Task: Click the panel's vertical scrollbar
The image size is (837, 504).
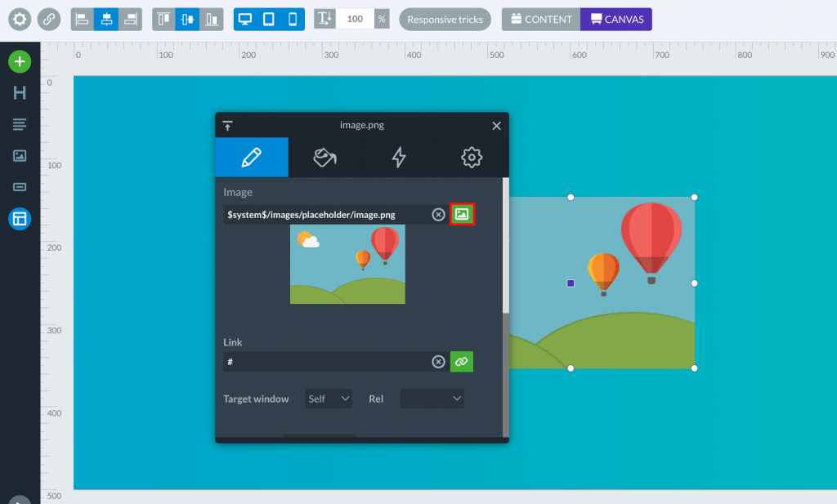Action: click(x=505, y=245)
